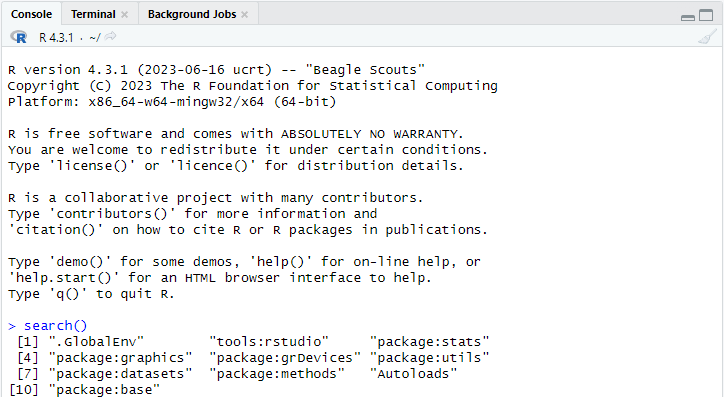Click the R 4.3.1 version label
Viewport: 724px width, 397px height.
56,37
